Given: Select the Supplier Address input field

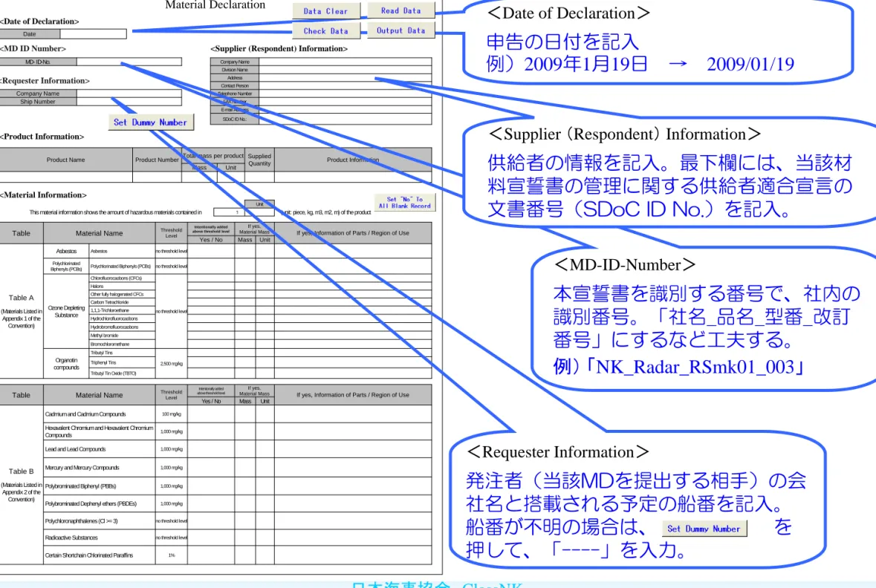Looking at the screenshot, I should click(x=345, y=78).
